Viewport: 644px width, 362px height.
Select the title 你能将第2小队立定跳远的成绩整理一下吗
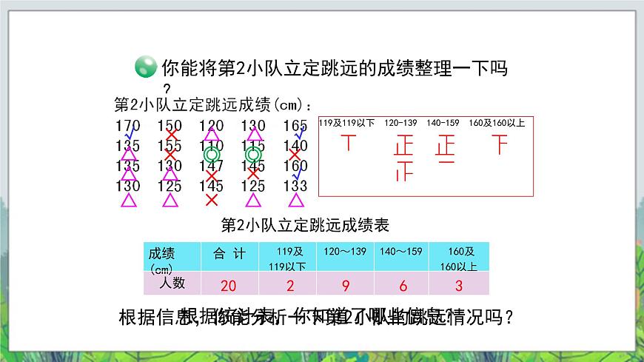[x=335, y=68]
